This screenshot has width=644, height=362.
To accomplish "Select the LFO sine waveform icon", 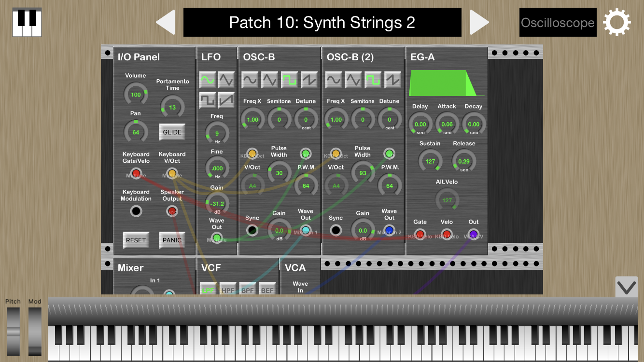I will point(208,79).
